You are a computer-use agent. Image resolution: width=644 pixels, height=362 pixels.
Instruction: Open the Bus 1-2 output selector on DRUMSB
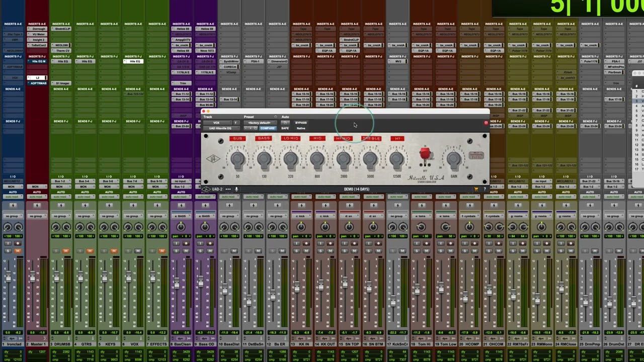tap(61, 181)
